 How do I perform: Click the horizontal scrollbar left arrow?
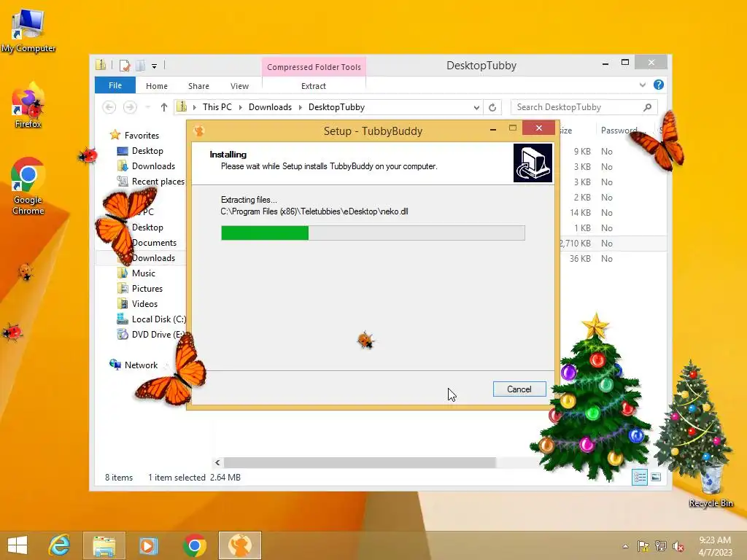click(217, 462)
